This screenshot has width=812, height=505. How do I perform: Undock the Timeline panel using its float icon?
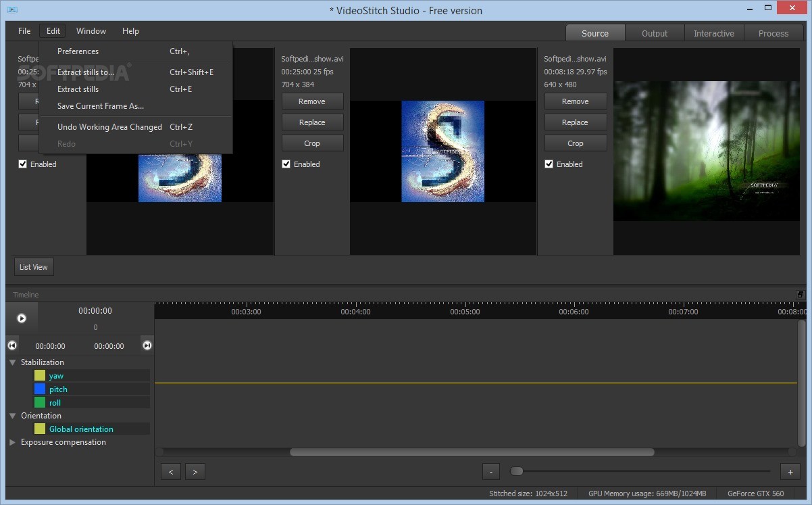(800, 295)
